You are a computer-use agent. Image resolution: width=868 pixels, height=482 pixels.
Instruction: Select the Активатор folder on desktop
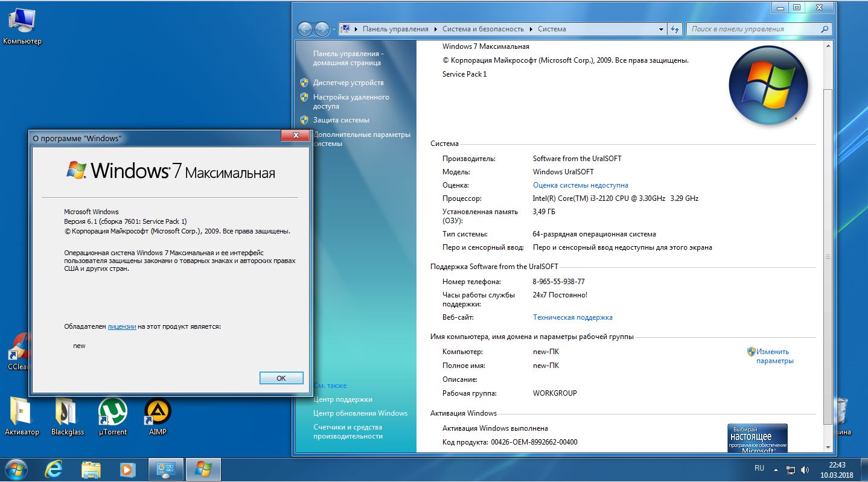22,416
